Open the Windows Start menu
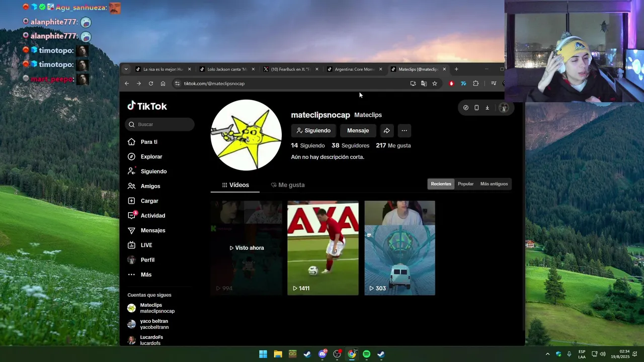The image size is (644, 362). pos(263,354)
